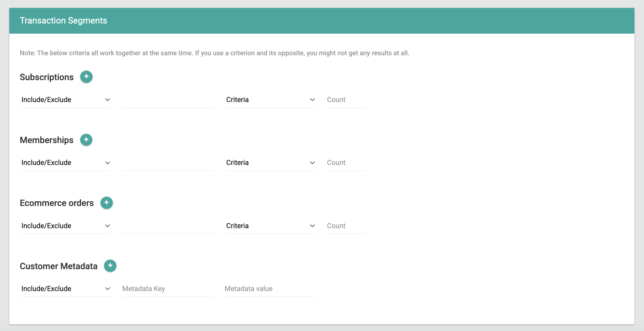644x331 pixels.
Task: Add a new Subscriptions criterion row
Action: pos(86,77)
